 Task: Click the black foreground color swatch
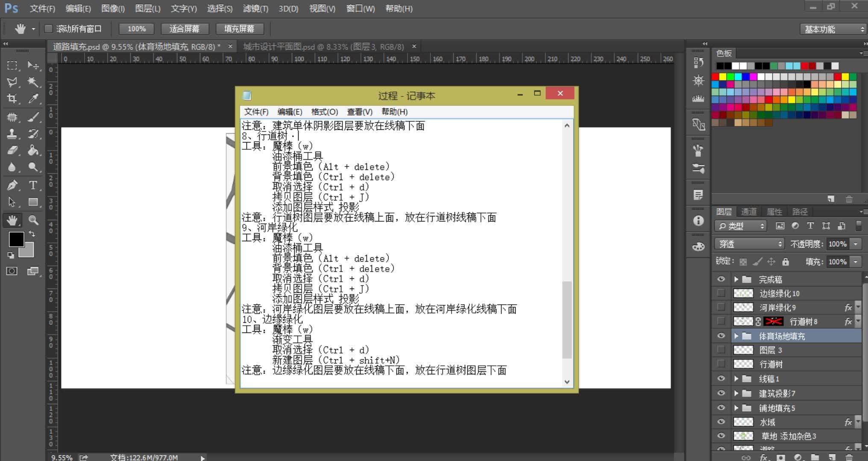(x=16, y=239)
